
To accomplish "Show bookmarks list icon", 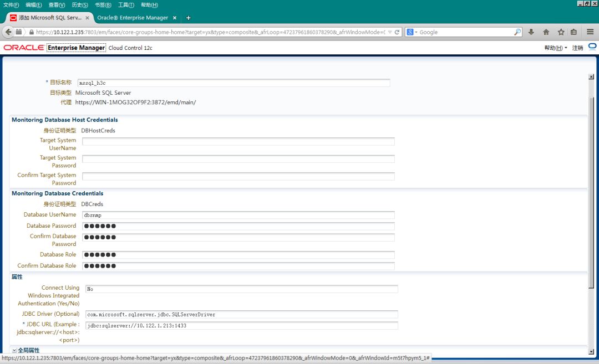I will (x=573, y=32).
